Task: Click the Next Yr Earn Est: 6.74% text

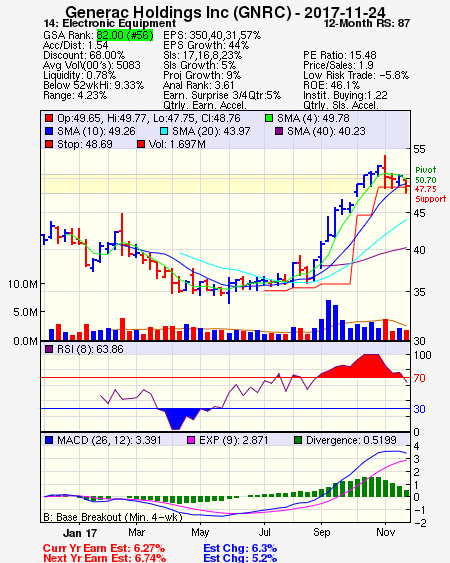Action: [105, 558]
